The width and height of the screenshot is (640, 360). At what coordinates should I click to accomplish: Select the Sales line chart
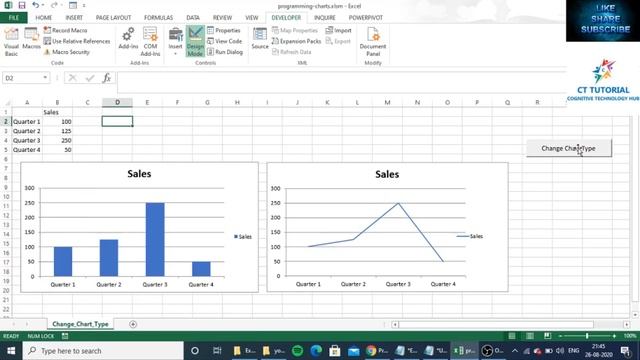[x=387, y=227]
